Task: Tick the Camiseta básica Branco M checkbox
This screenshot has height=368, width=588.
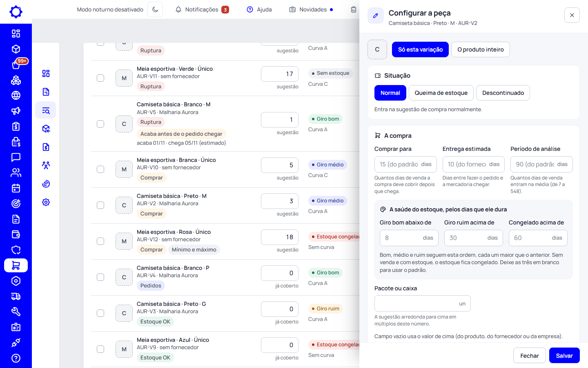Action: coord(100,124)
